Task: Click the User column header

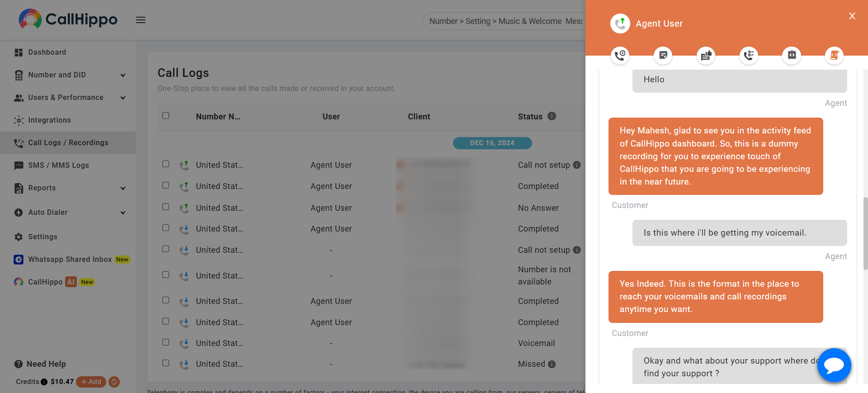Action: point(331,117)
